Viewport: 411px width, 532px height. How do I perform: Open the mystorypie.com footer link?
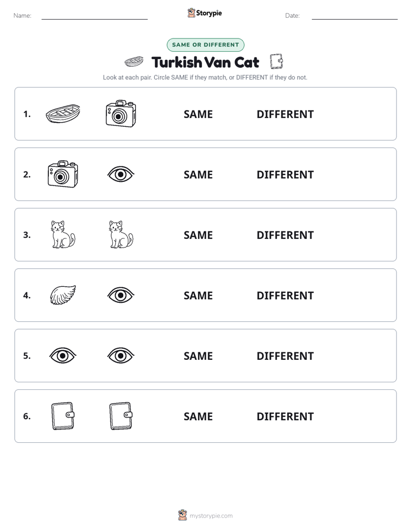205,515
